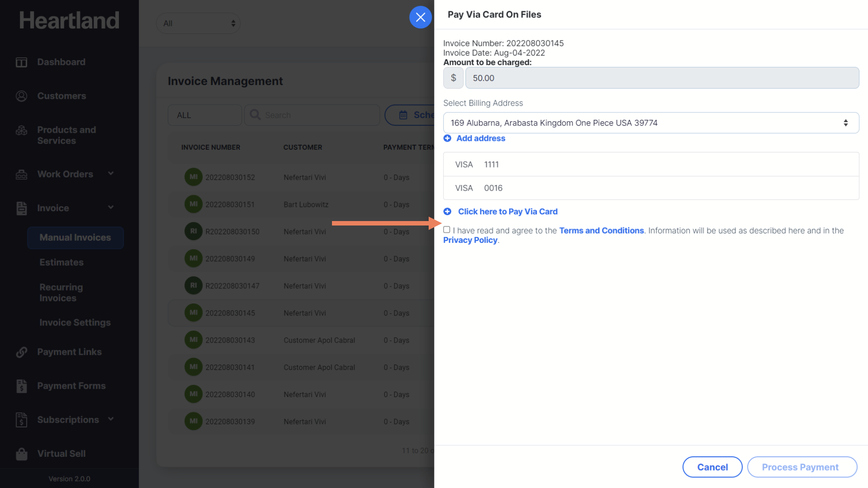Click the Customers sidebar icon
Image resolution: width=868 pixels, height=488 pixels.
(21, 96)
